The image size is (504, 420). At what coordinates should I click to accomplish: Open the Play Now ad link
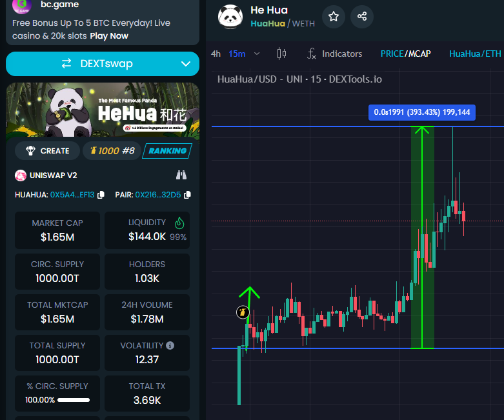tap(109, 35)
